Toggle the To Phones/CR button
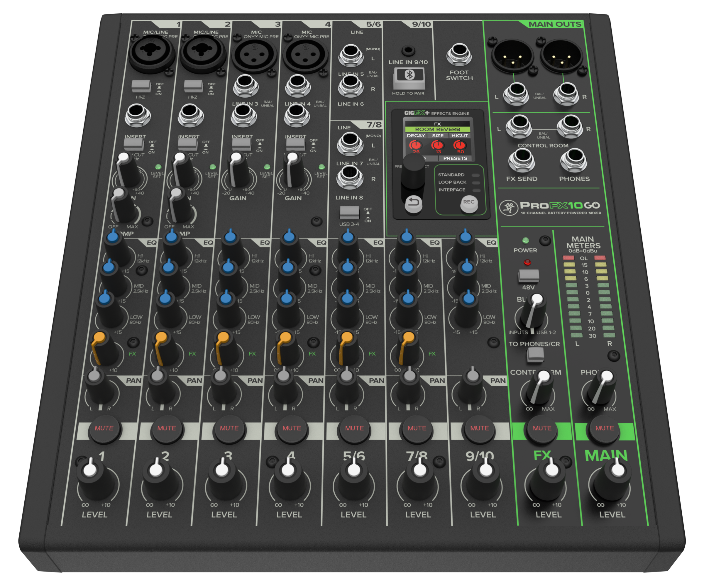This screenshot has width=704, height=588. pos(535,355)
